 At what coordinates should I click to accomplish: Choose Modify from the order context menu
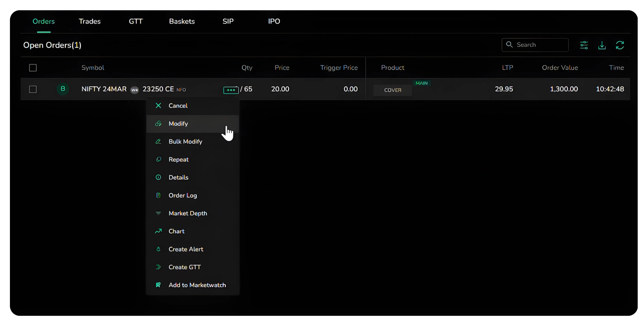tap(178, 123)
